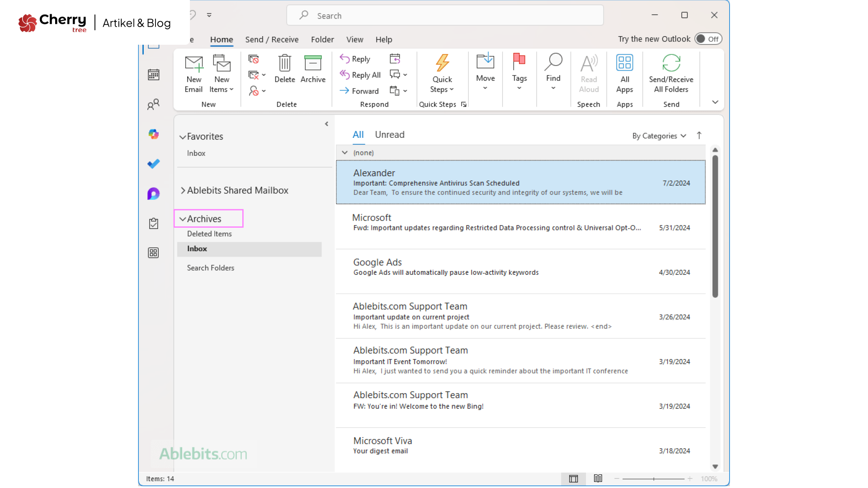This screenshot has height=488, width=868.
Task: Open Deleted Items folder
Action: (x=209, y=234)
